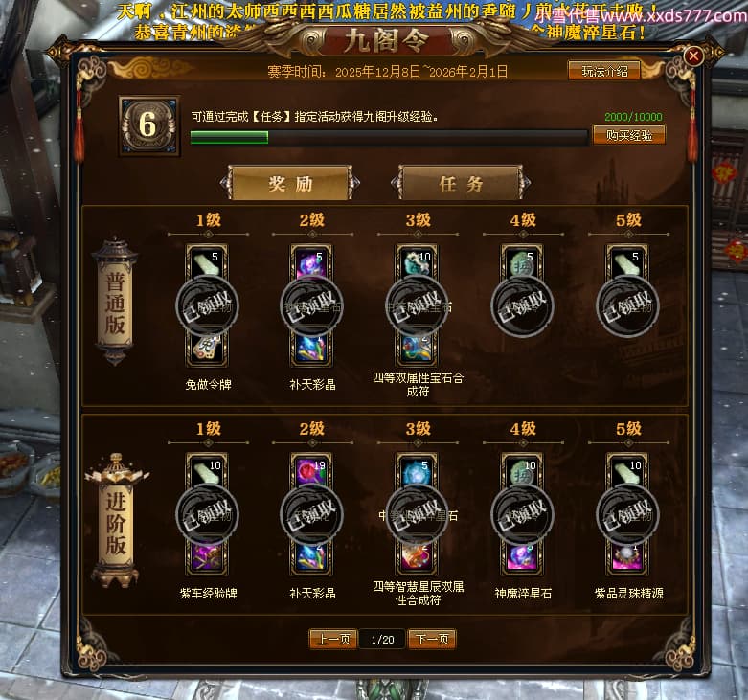Close the 九阁令 window
This screenshot has height=700, width=748.
pyautogui.click(x=693, y=56)
